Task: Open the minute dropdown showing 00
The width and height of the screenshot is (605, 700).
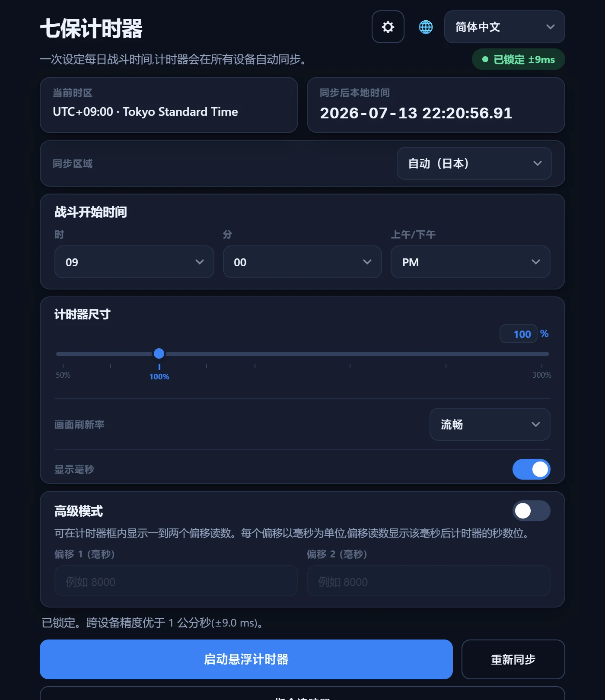Action: click(302, 262)
